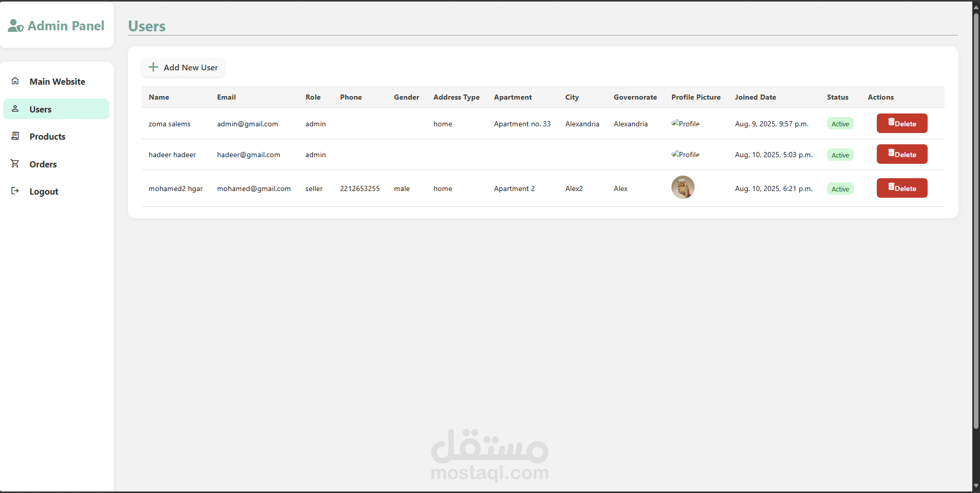Screen dimensions: 980x493
Task: Click the email hadeer@gmail.com
Action: [248, 155]
